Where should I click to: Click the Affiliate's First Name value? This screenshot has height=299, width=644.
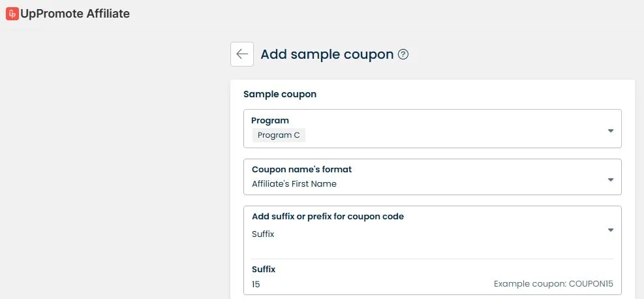[294, 184]
